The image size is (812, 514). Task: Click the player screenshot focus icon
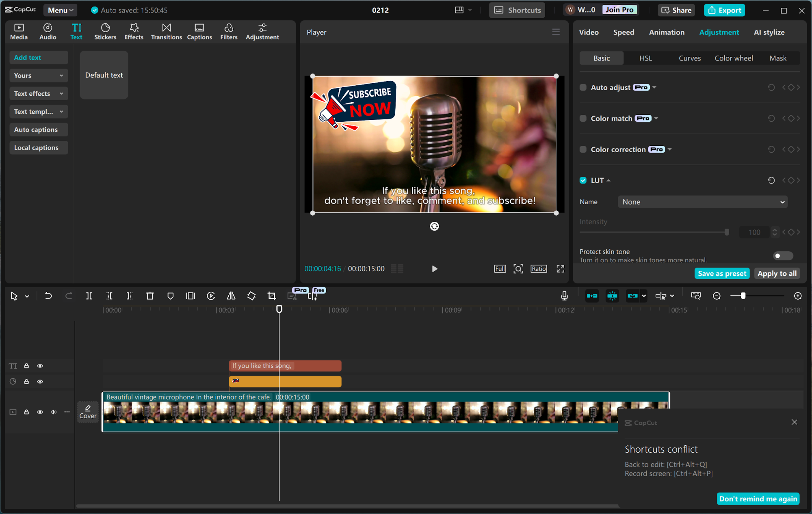[x=518, y=269]
